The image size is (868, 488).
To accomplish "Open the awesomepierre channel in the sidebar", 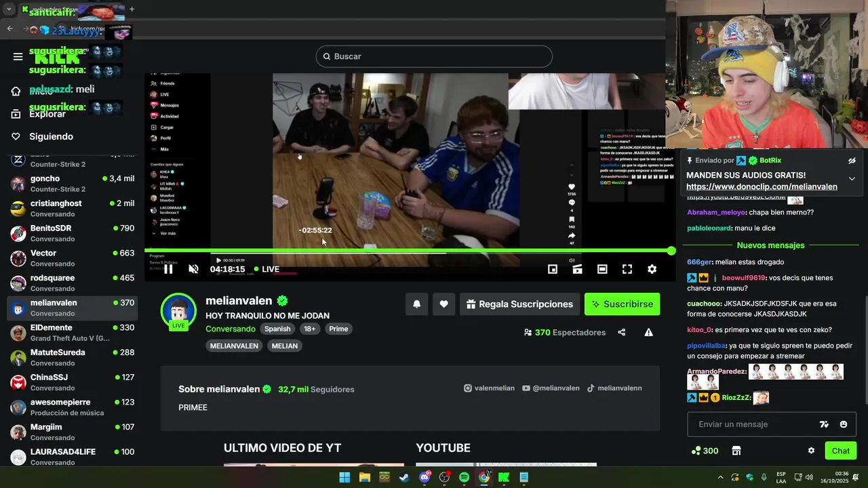I will (x=73, y=407).
